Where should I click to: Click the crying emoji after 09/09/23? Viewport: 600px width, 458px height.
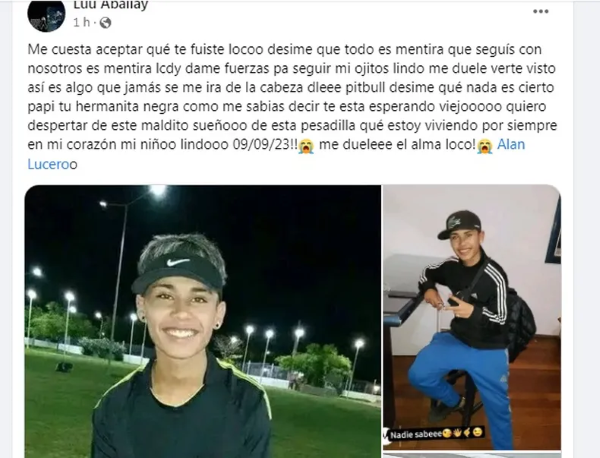(x=306, y=146)
